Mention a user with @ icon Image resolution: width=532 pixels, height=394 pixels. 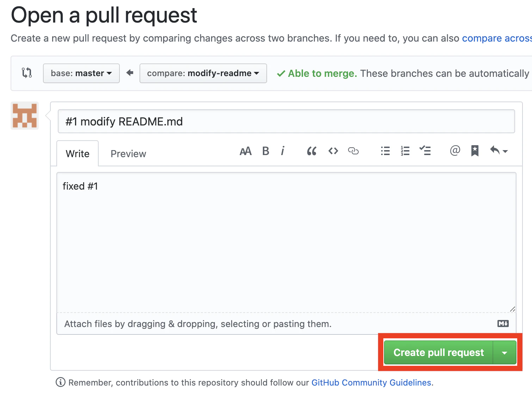(x=455, y=150)
